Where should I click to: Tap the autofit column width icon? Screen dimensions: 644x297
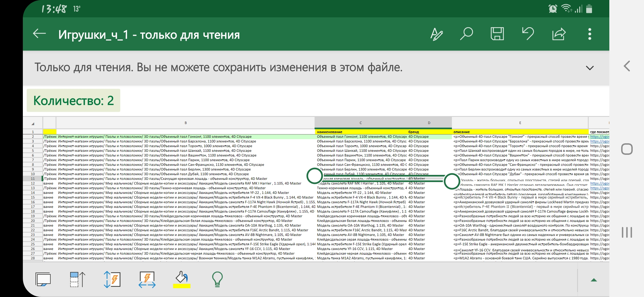pyautogui.click(x=147, y=279)
